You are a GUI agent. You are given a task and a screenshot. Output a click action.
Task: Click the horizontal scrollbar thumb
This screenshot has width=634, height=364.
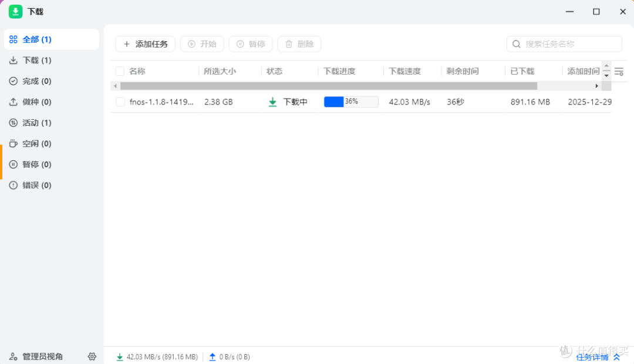tap(329, 86)
